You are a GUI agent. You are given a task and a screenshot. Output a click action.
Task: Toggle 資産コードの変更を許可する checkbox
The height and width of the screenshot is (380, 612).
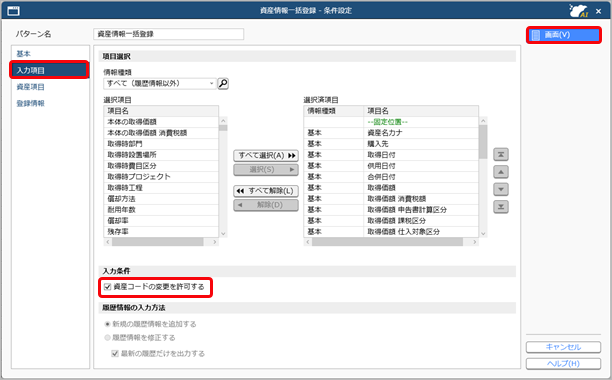pyautogui.click(x=108, y=287)
